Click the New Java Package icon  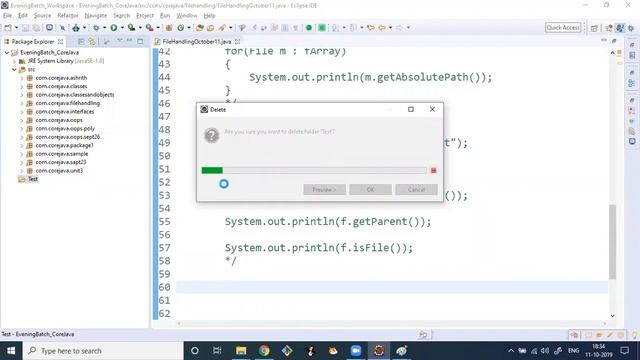pyautogui.click(x=169, y=28)
